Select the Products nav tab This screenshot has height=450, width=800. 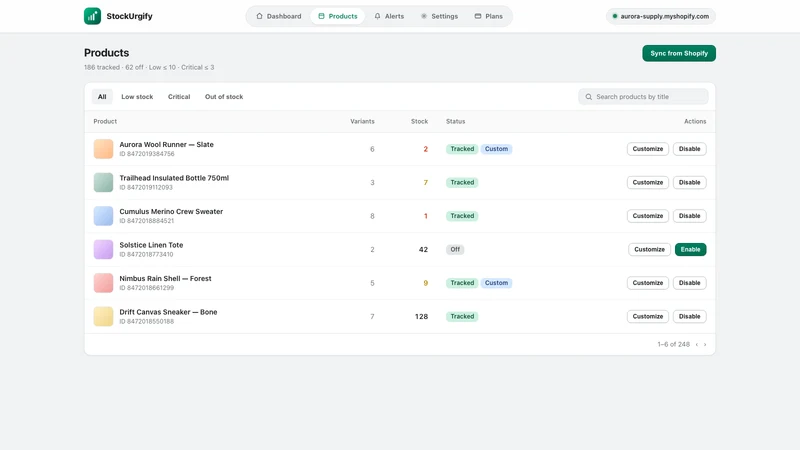338,16
